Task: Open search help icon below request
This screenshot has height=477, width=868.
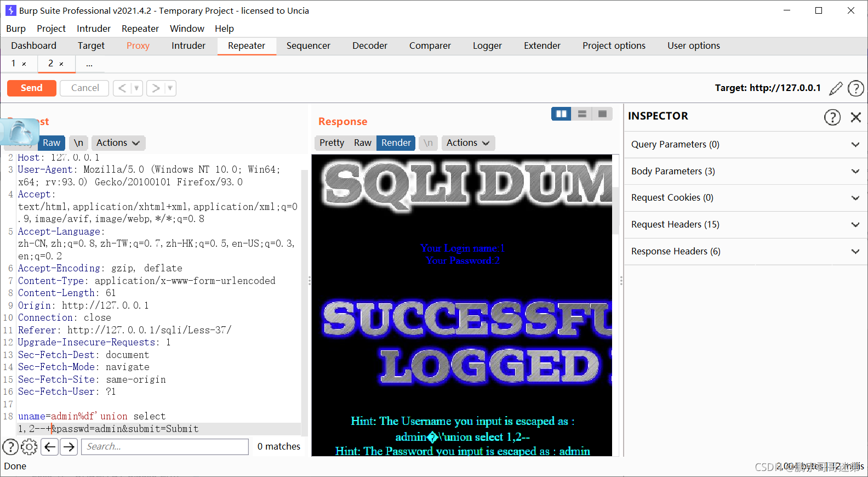Action: click(10, 447)
